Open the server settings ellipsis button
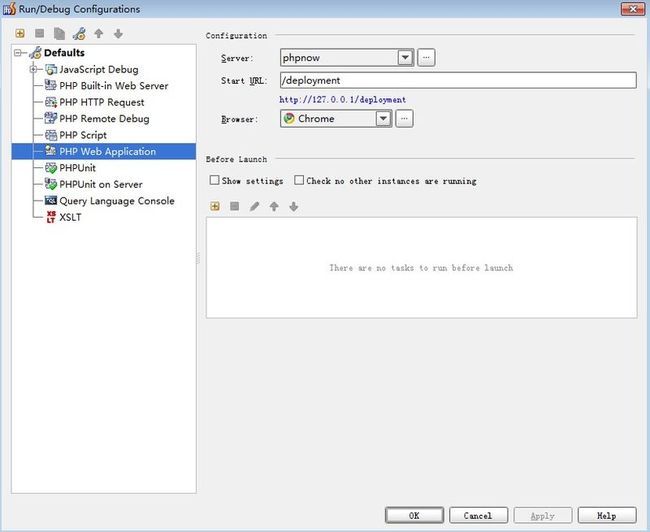 click(426, 58)
